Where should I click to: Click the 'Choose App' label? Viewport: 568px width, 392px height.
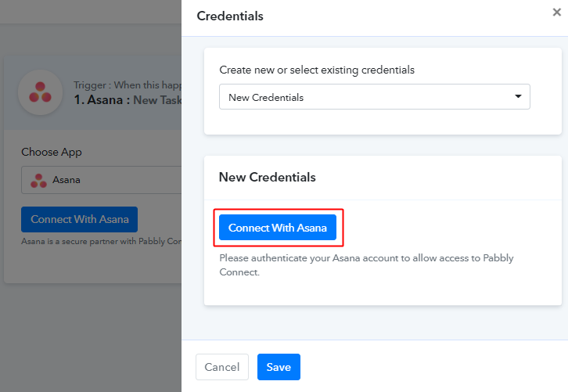(52, 152)
